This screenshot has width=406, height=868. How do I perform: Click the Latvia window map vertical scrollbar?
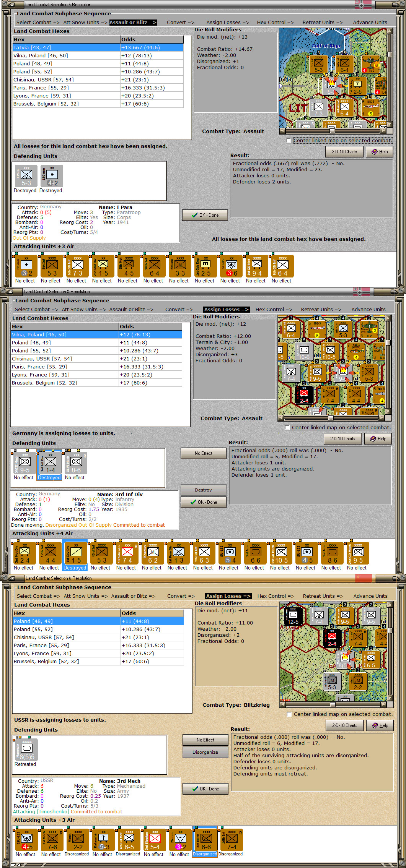pos(390,78)
